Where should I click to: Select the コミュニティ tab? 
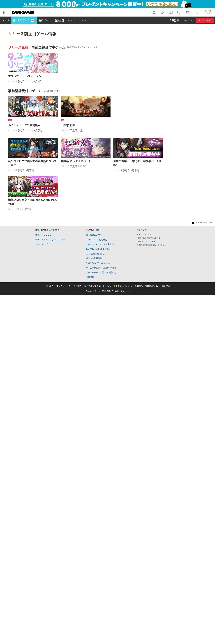point(86,21)
